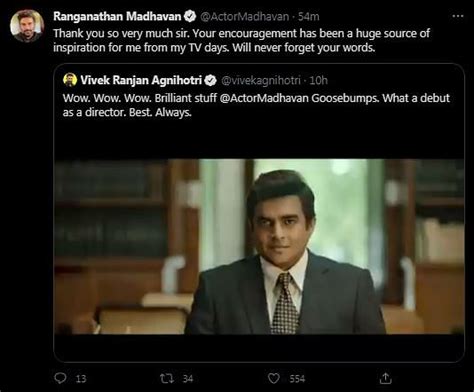Click the 10h timestamp of quoted tweet
The width and height of the screenshot is (474, 392).
318,80
